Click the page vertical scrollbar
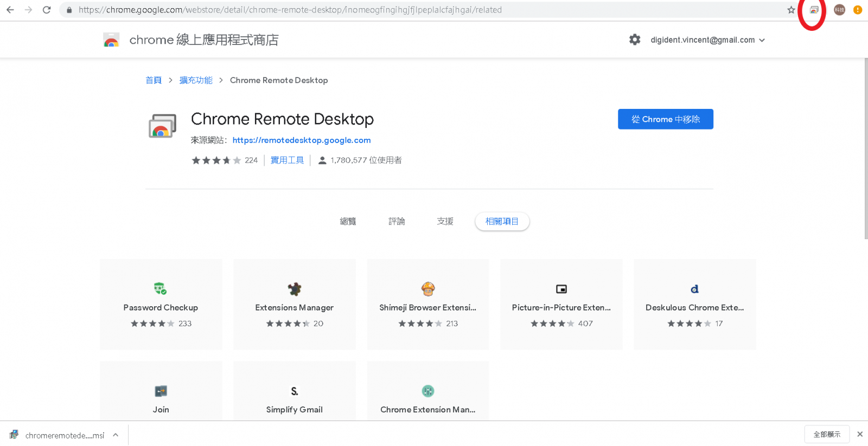This screenshot has height=446, width=868. (x=866, y=148)
